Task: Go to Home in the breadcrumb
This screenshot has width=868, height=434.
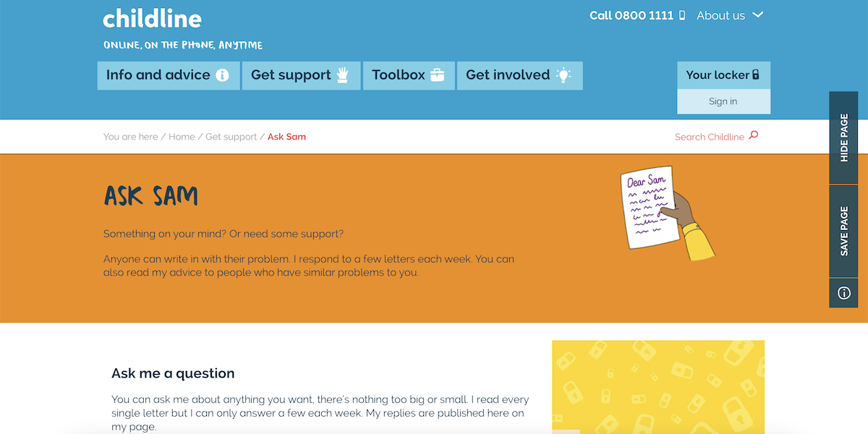Action: (182, 137)
